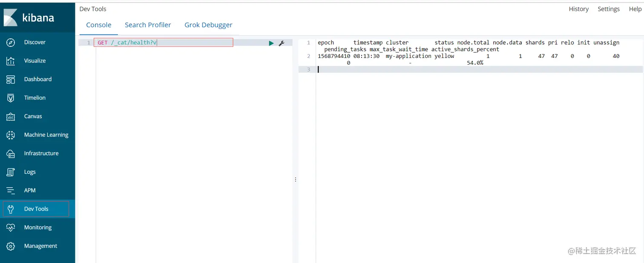Go to Timelion label
The width and height of the screenshot is (644, 263).
35,98
